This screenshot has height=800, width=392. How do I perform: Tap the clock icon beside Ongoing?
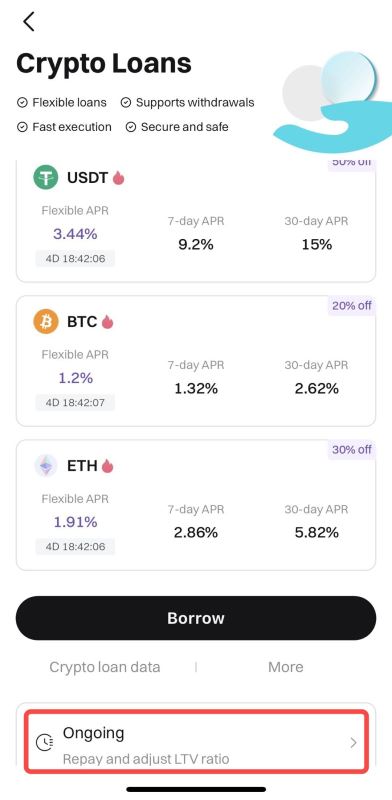pyautogui.click(x=44, y=742)
